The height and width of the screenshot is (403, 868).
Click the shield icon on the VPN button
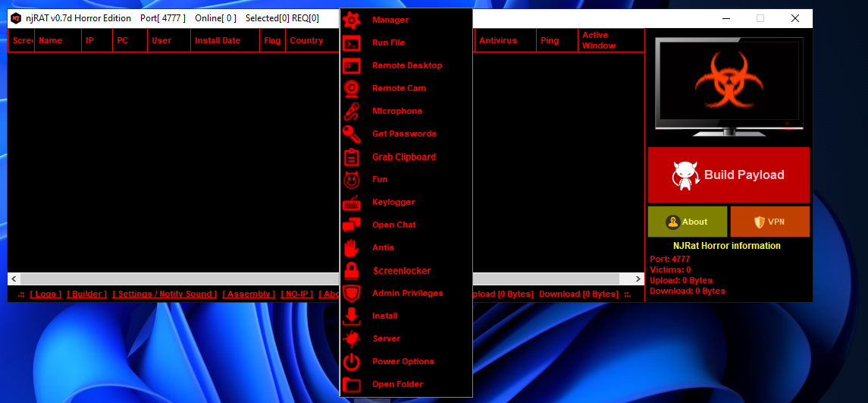pos(760,222)
